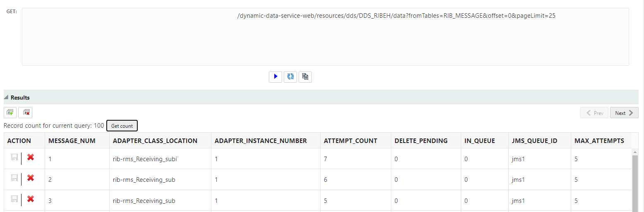Run the GET query with the play icon
This screenshot has width=644, height=212.
[x=275, y=77]
